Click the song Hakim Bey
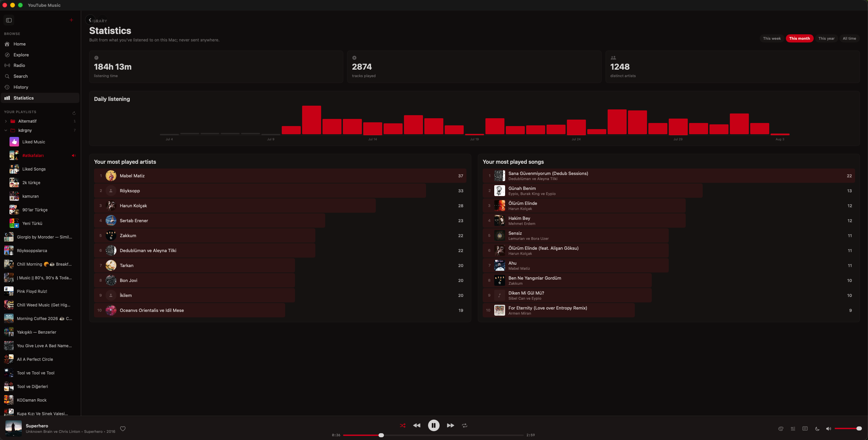Screen dimensions: 868x440 click(x=669, y=221)
